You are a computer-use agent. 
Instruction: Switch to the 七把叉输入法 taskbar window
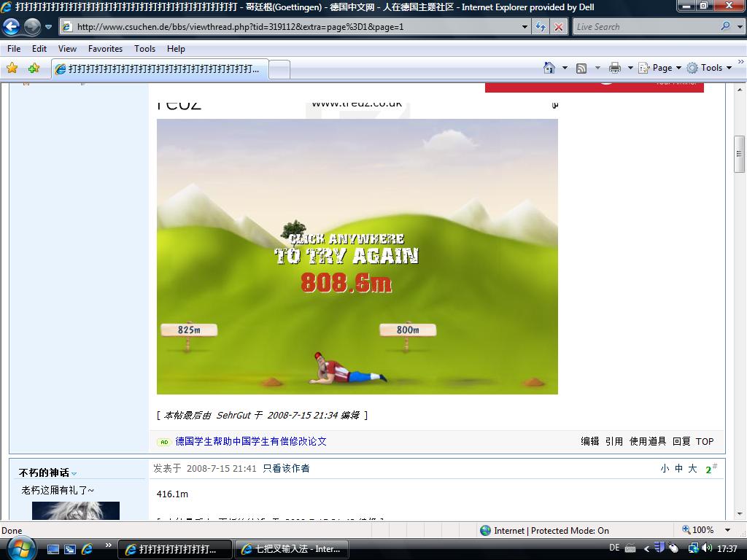(x=292, y=549)
